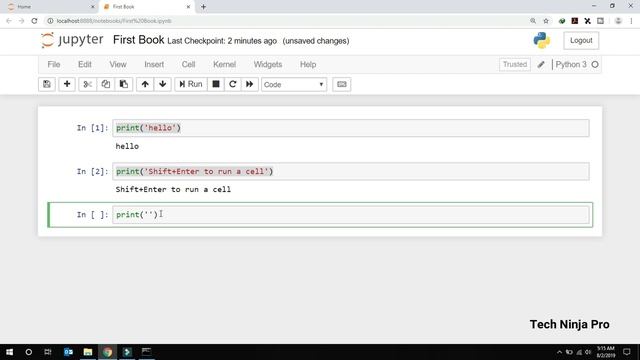This screenshot has width=640, height=360.
Task: Click the Jupyter logo
Action: [x=72, y=40]
